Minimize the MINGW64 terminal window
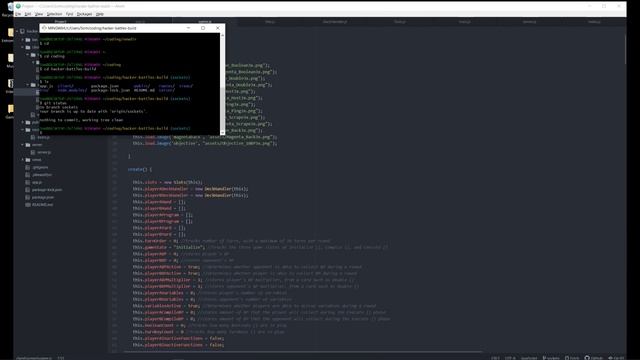The height and width of the screenshot is (360, 640). pyautogui.click(x=188, y=28)
